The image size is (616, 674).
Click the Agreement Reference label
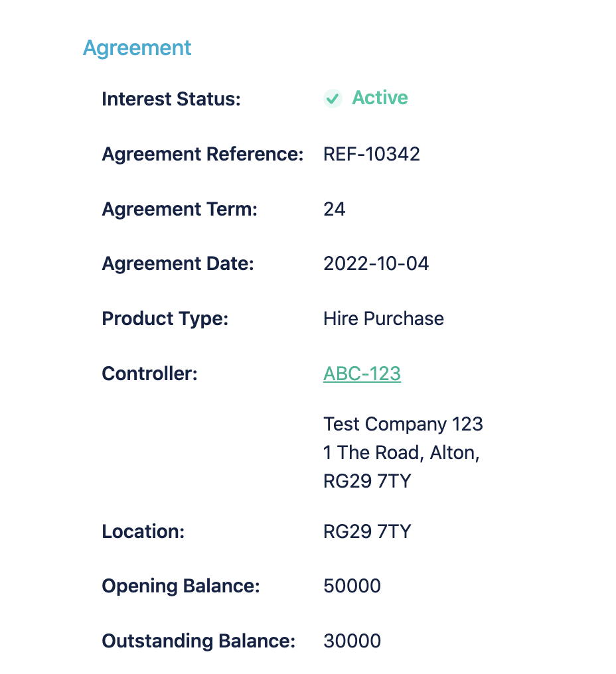tap(202, 155)
